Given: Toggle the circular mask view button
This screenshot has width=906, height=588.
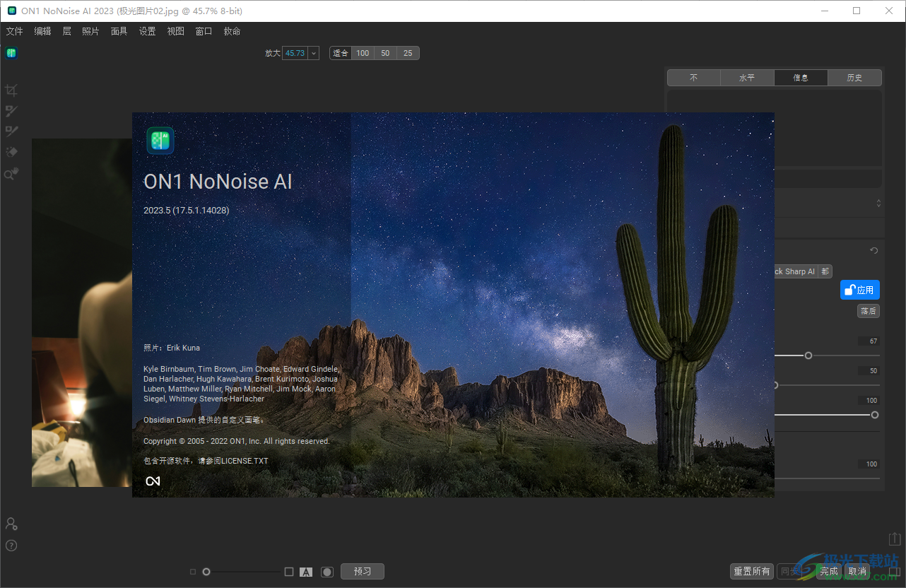Looking at the screenshot, I should tap(326, 572).
